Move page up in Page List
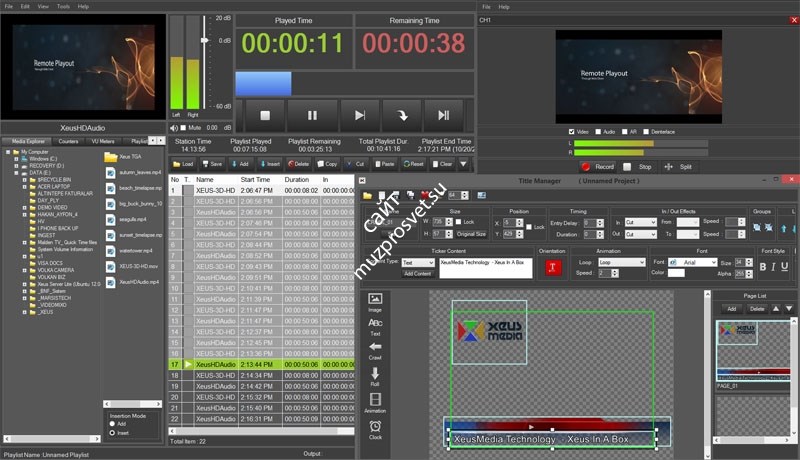Viewport: 800px width, 460px height. pyautogui.click(x=776, y=309)
